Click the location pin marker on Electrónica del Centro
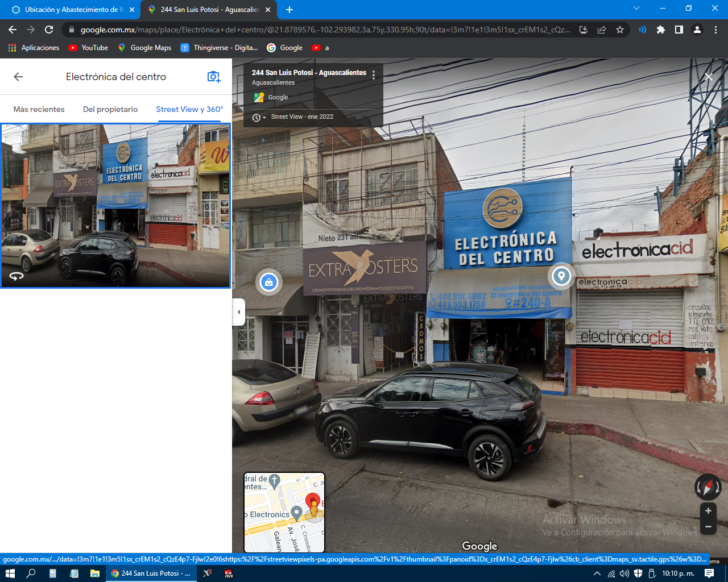The image size is (728, 582). coord(561,276)
